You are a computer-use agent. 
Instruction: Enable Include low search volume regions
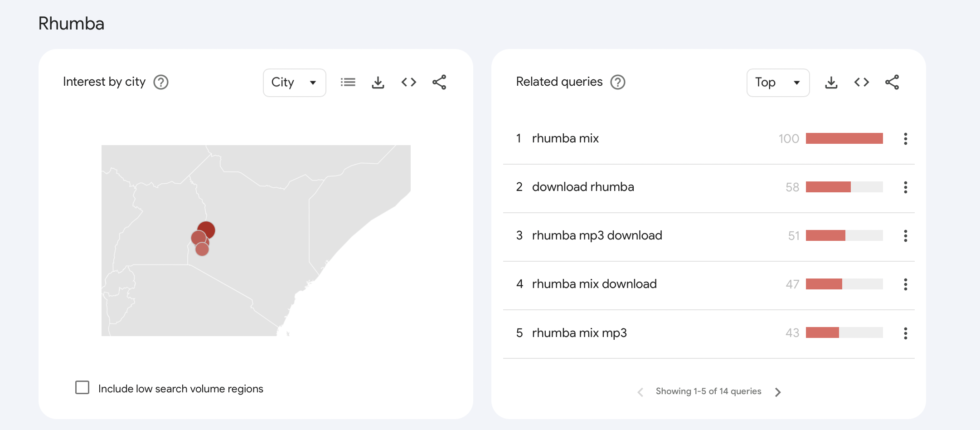coord(82,387)
